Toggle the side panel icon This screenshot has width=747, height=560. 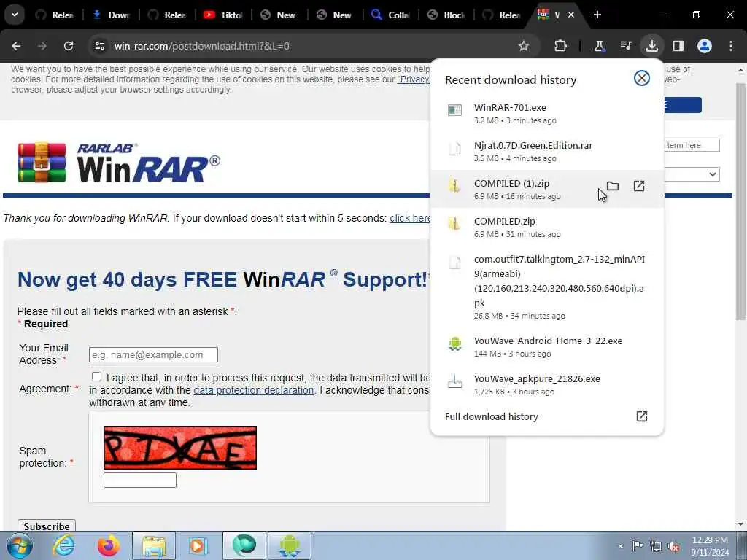click(678, 46)
